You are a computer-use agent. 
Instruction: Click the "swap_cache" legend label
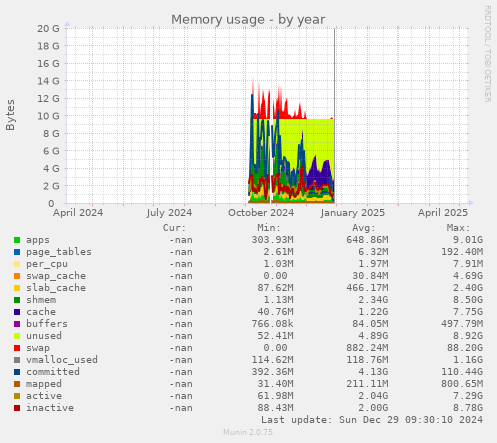point(56,276)
